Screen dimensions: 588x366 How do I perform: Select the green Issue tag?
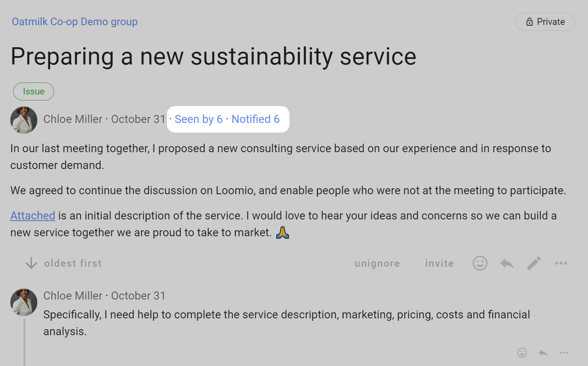(33, 91)
